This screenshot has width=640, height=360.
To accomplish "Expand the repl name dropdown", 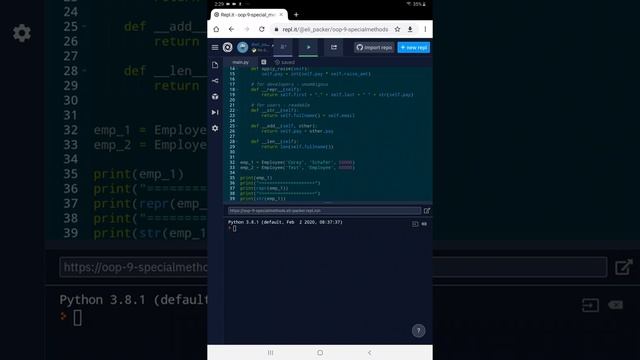I will click(273, 45).
